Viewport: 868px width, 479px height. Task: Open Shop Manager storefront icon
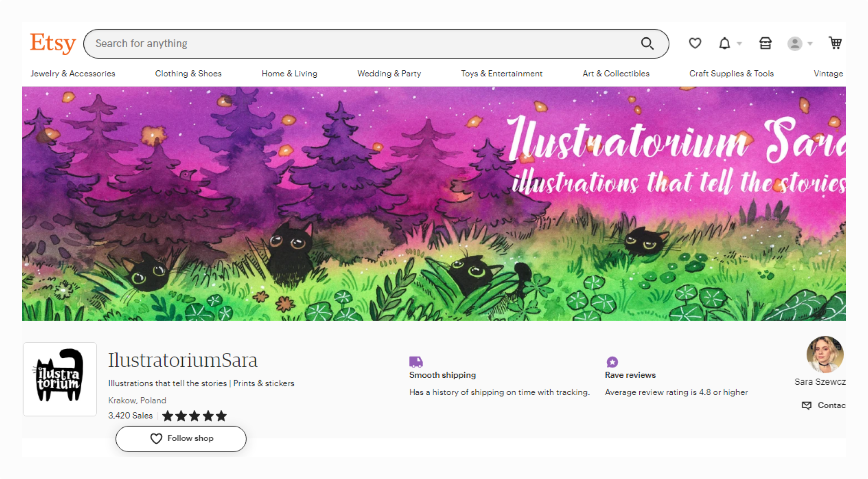tap(765, 43)
